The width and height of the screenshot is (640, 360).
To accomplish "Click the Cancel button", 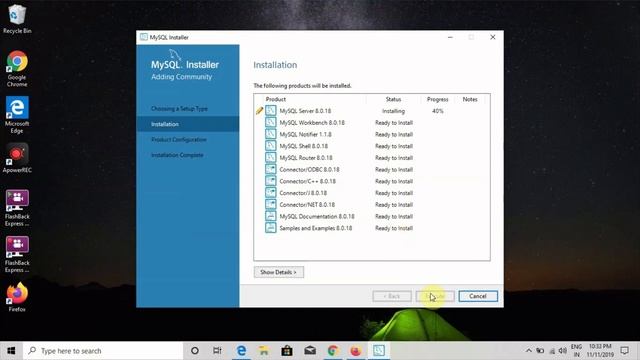I will click(478, 296).
